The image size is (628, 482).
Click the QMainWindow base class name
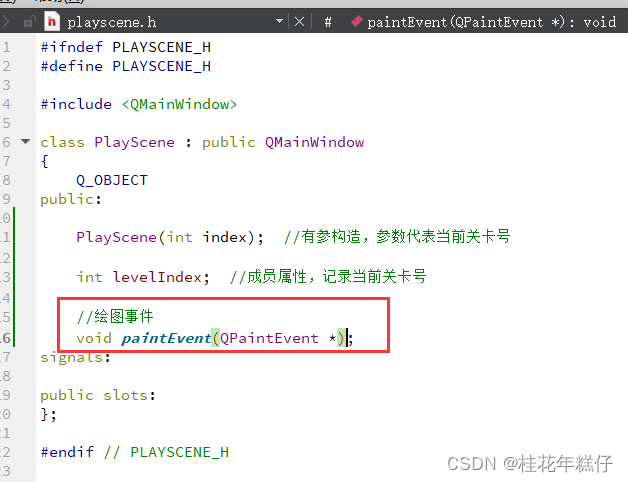[x=314, y=142]
